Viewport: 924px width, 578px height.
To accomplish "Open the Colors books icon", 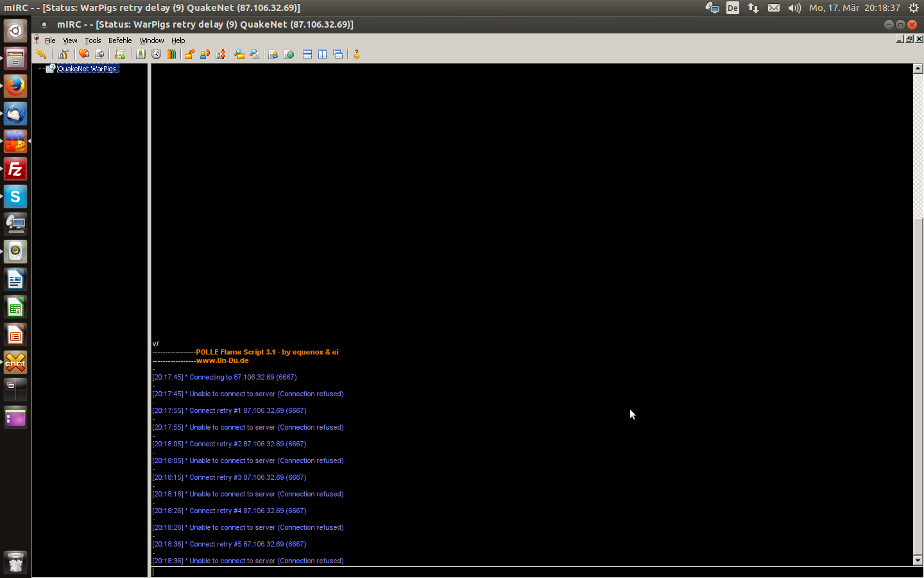I will click(x=171, y=55).
